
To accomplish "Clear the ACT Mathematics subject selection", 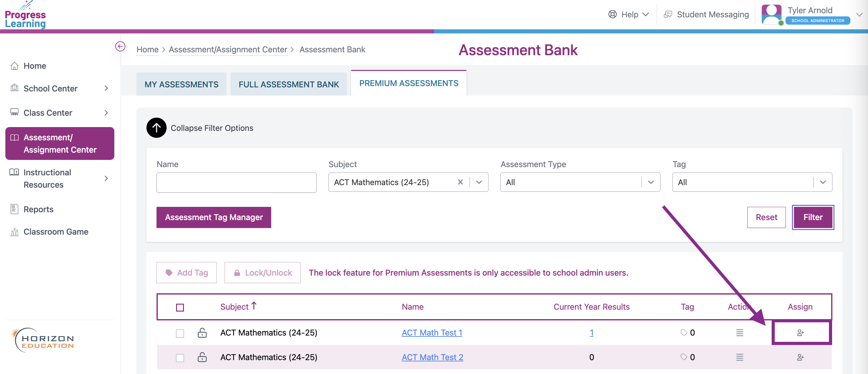I will (460, 182).
